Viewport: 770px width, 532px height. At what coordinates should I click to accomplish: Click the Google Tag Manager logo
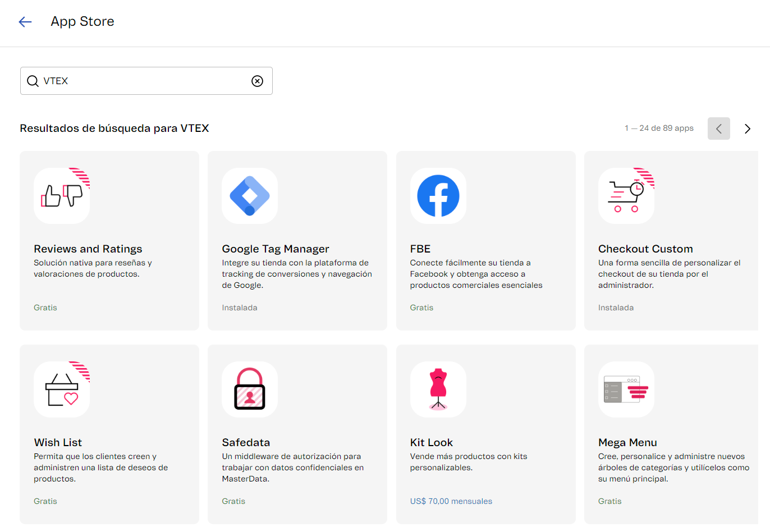click(x=250, y=196)
